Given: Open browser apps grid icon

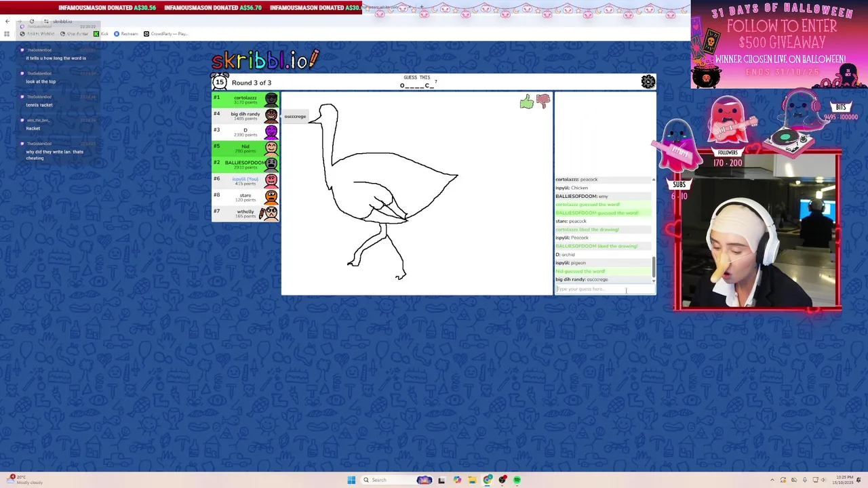Looking at the screenshot, I should pos(7,34).
